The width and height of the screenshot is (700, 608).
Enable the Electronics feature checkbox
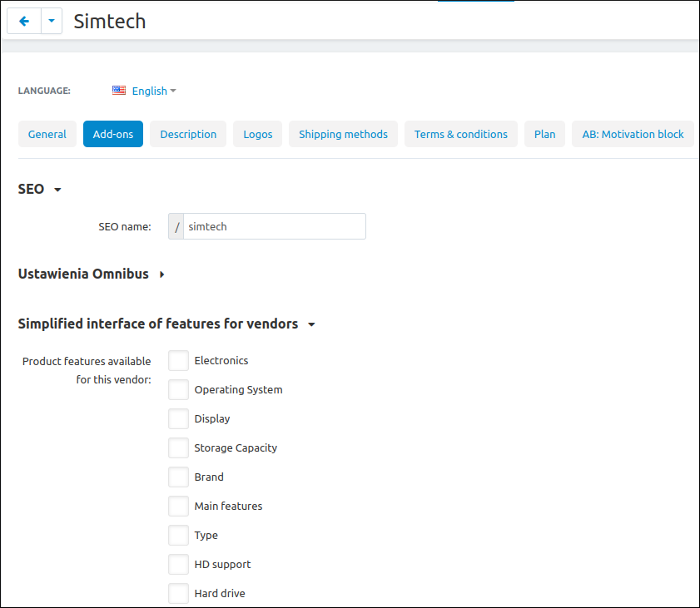178,360
